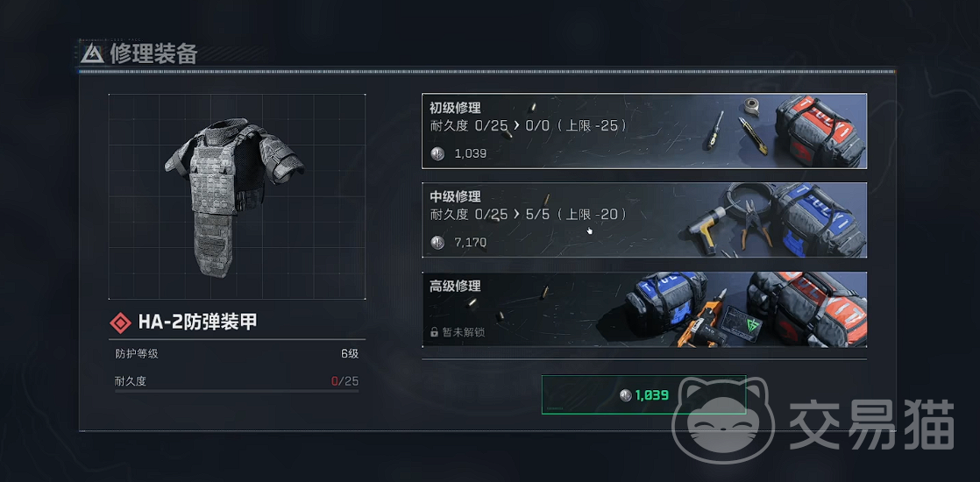The image size is (980, 482).
Task: Click the coin icon beside 1,039 in basic repair
Action: (437, 153)
